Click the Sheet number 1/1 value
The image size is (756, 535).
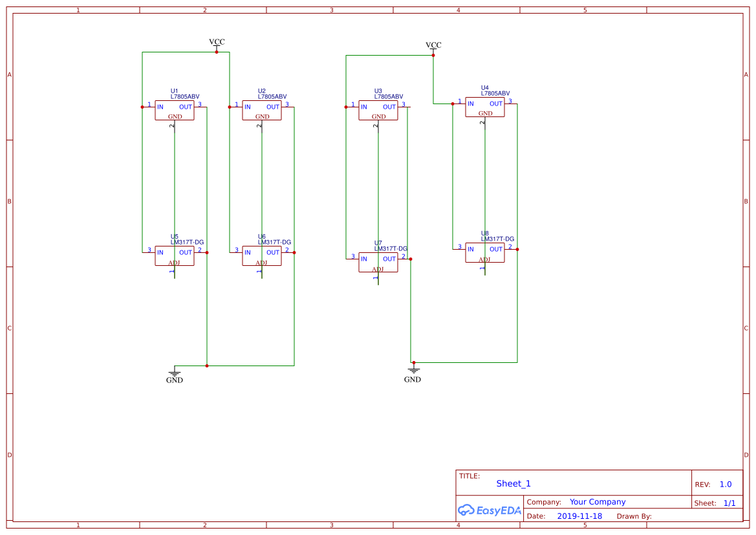[x=729, y=503]
